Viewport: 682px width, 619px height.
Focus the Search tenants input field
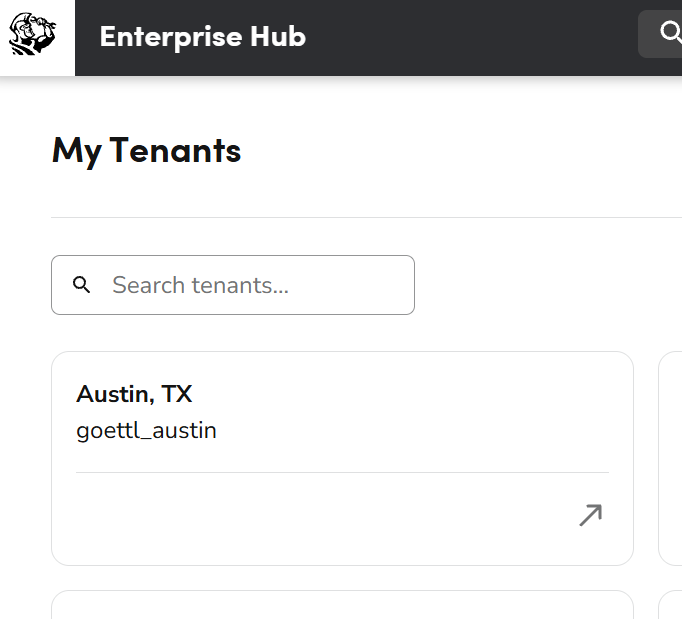click(233, 285)
